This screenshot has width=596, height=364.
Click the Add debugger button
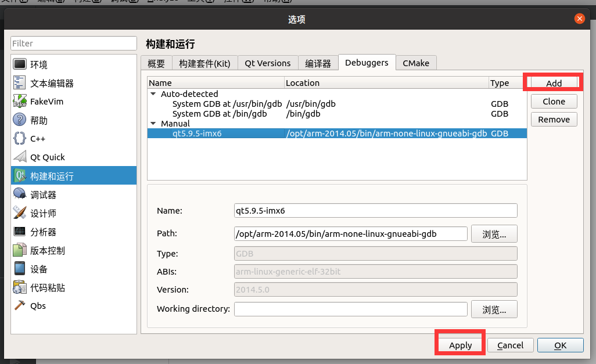point(554,83)
